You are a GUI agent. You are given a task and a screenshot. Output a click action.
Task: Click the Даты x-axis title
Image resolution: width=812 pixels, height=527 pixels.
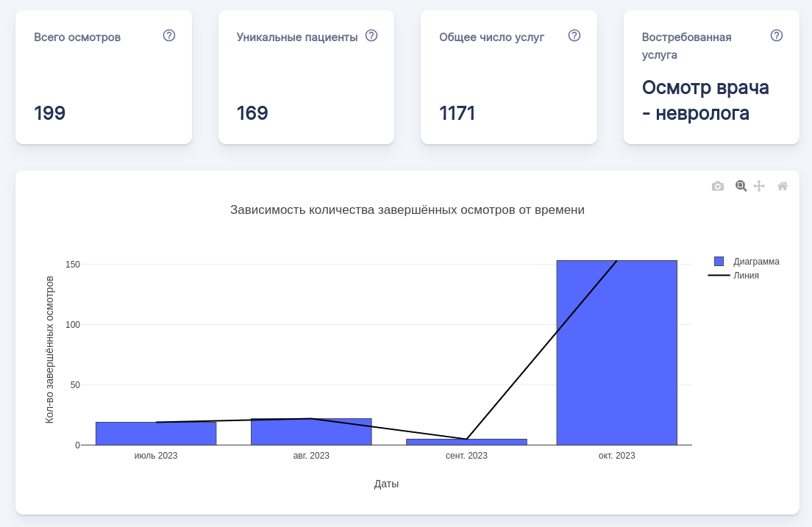(386, 484)
